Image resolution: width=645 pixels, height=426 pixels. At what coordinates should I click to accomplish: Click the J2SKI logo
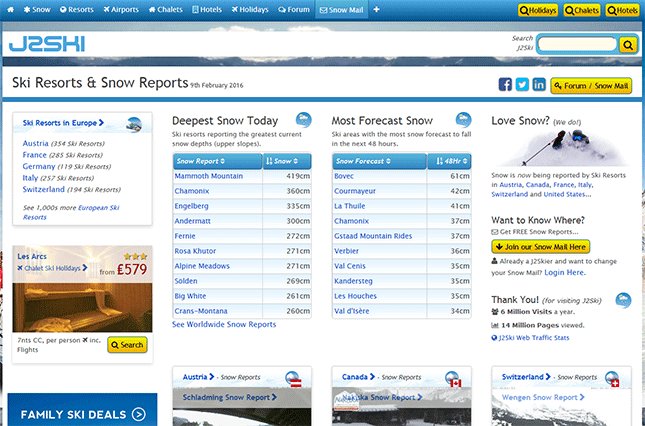[47, 44]
